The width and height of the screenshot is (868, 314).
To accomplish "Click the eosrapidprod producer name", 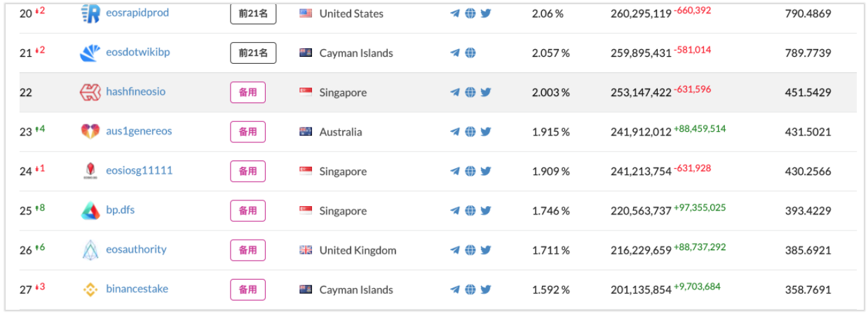I will click(137, 13).
